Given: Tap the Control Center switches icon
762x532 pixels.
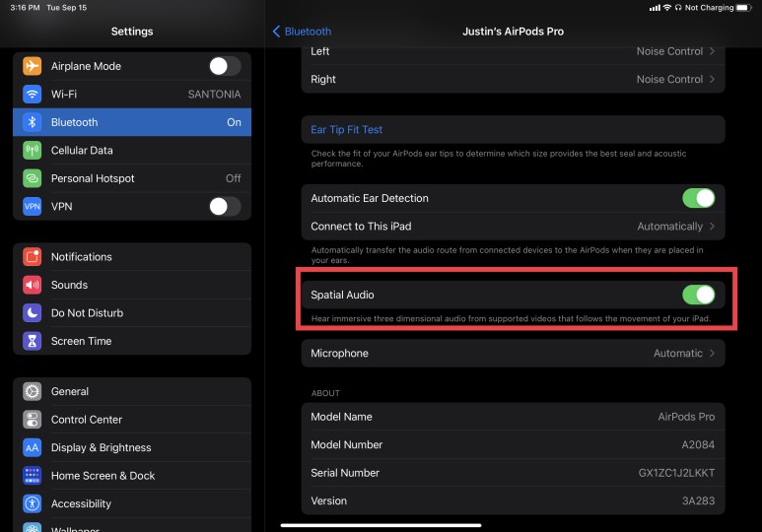Looking at the screenshot, I should [33, 420].
